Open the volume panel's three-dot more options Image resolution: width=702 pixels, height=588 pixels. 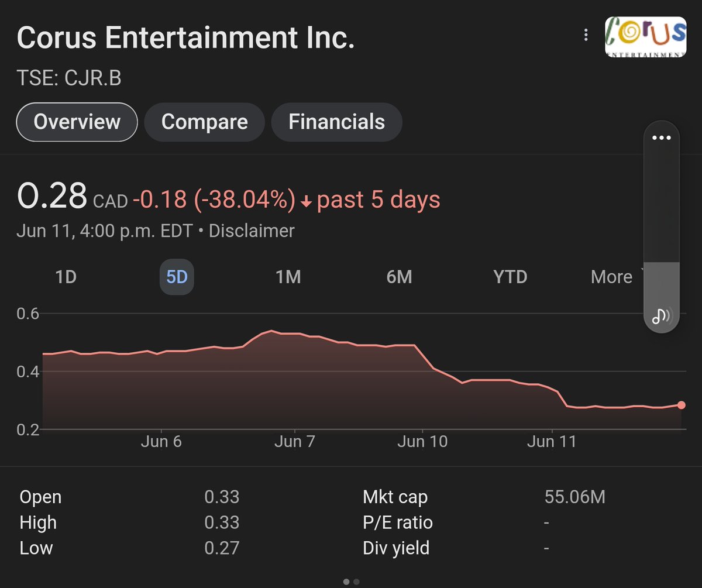[x=662, y=138]
